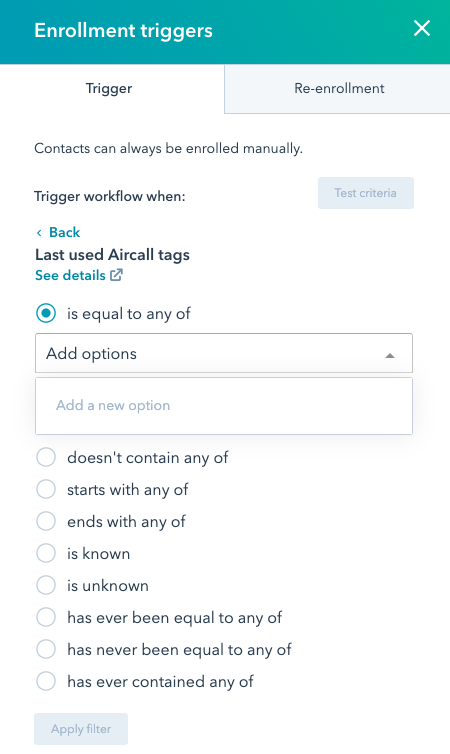Open the See details link
This screenshot has height=754, width=450.
70,276
